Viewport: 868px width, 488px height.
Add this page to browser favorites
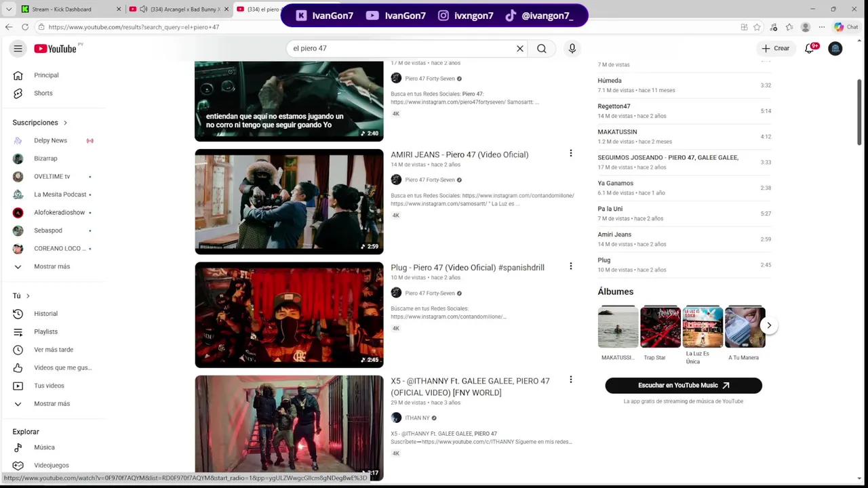[757, 27]
